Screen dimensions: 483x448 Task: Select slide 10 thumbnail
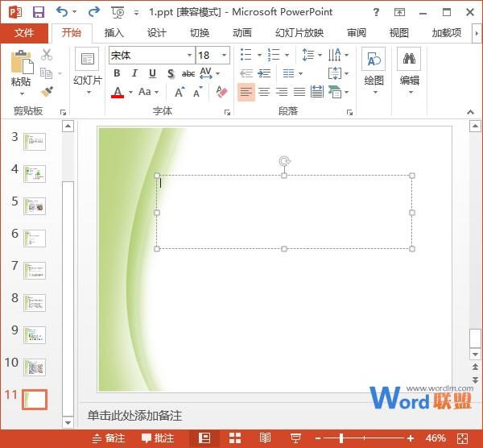tap(35, 367)
